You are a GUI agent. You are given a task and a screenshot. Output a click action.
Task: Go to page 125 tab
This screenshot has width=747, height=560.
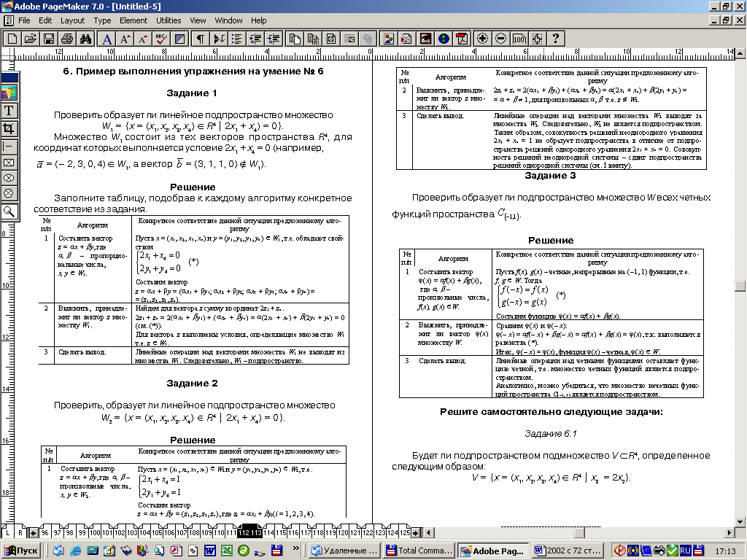tap(405, 532)
